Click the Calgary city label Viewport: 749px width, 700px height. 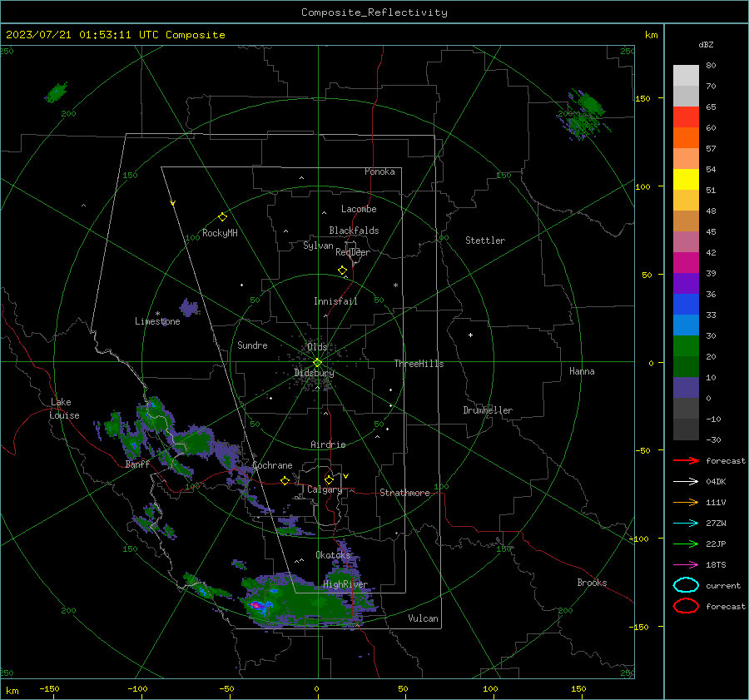pyautogui.click(x=325, y=489)
